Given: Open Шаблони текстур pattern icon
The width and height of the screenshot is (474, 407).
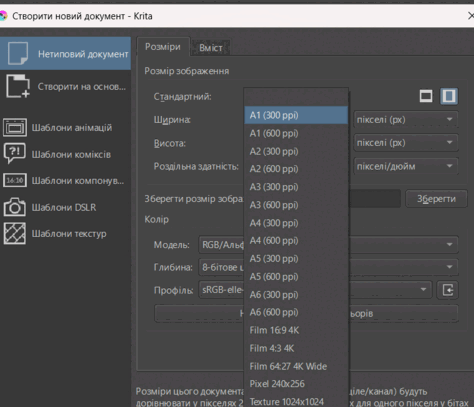Looking at the screenshot, I should (15, 234).
